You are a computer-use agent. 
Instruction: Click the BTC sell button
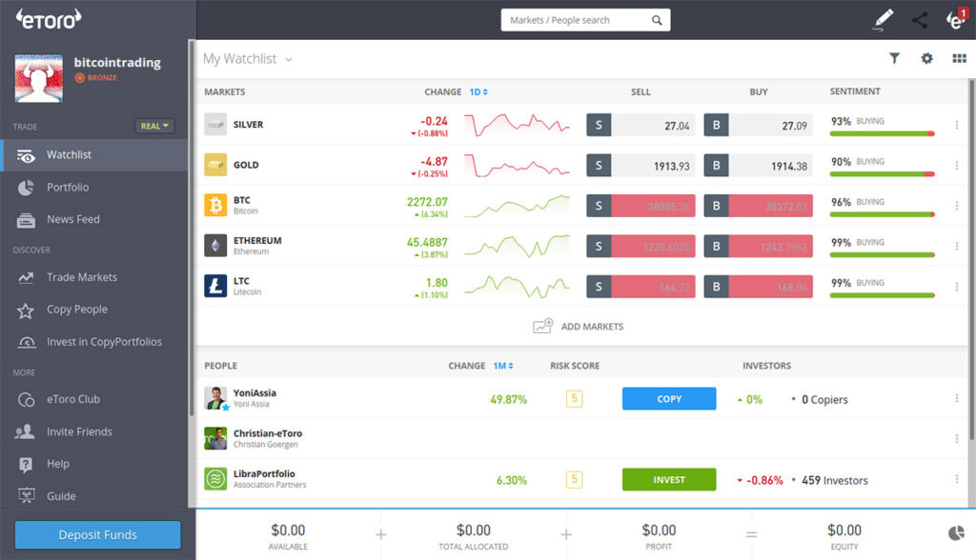pos(640,206)
